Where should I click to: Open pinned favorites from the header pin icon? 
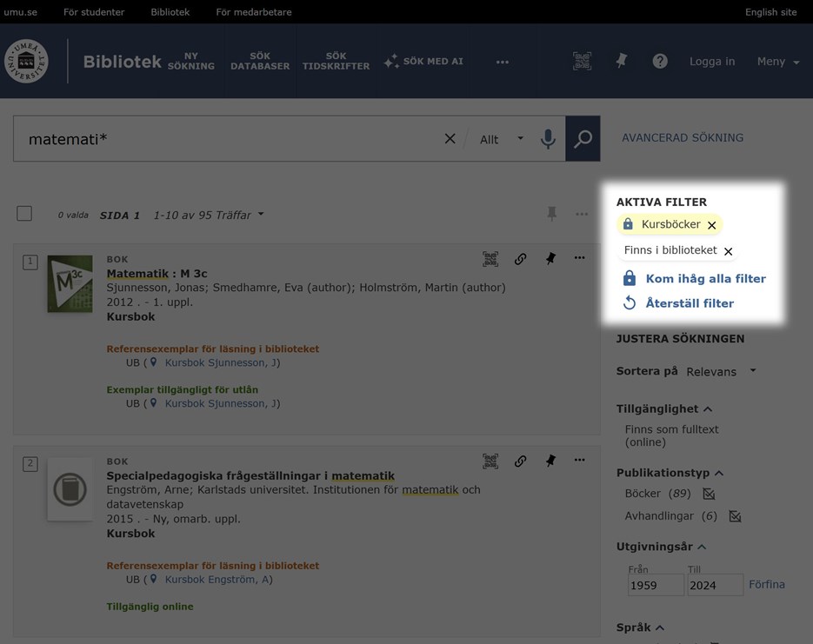point(621,61)
